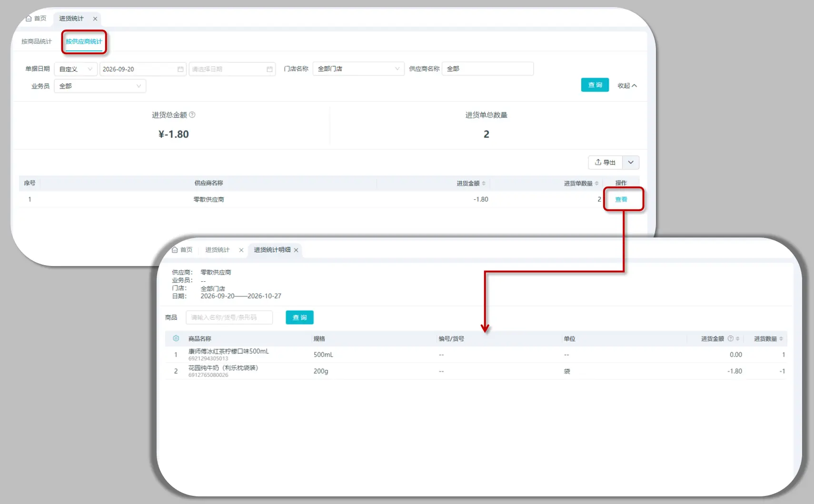Select the 零散供应商 supplier name cell
Screen dimensions: 814x504
[208, 199]
